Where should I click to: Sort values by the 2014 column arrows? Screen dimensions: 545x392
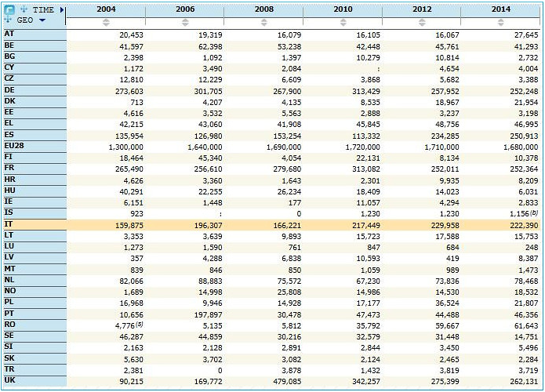coord(500,22)
